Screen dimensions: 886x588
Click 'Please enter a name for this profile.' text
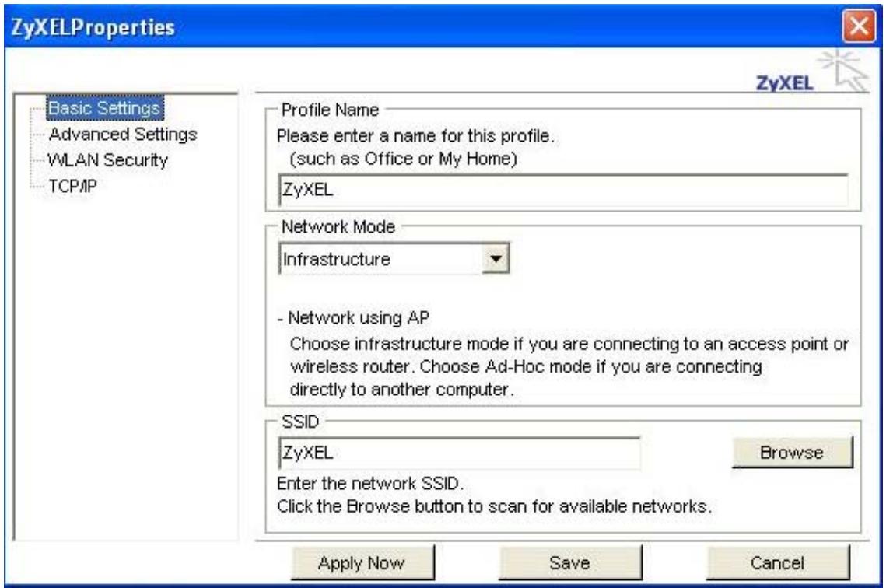(415, 136)
